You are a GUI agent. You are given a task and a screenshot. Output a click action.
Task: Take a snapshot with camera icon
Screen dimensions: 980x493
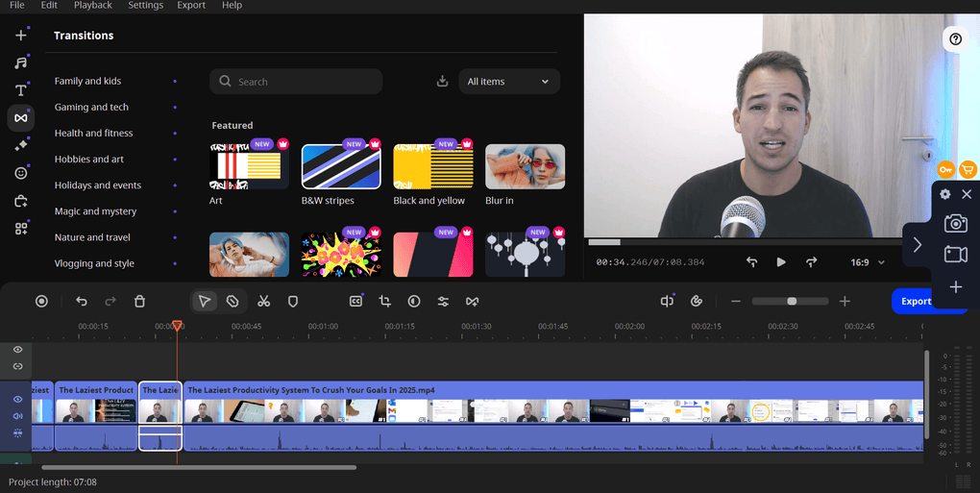pyautogui.click(x=955, y=224)
